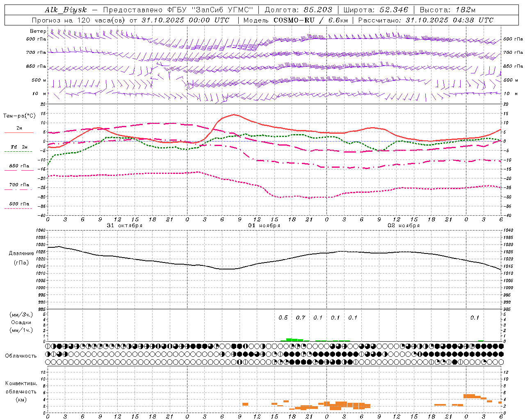This screenshot has width=525, height=420.
Task: Click the dotted line sample under legend '500 гПа'
Action: (18, 209)
